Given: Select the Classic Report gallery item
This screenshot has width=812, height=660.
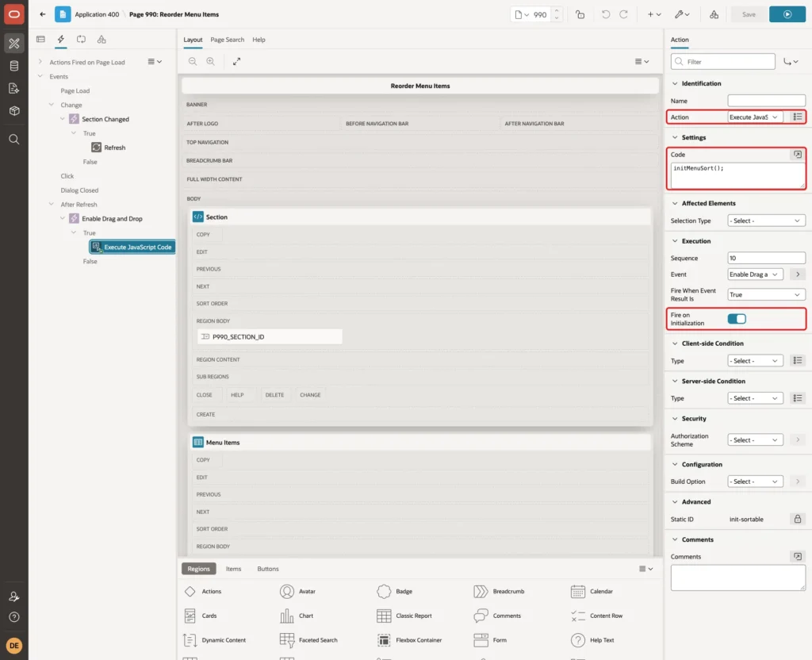Looking at the screenshot, I should click(404, 616).
